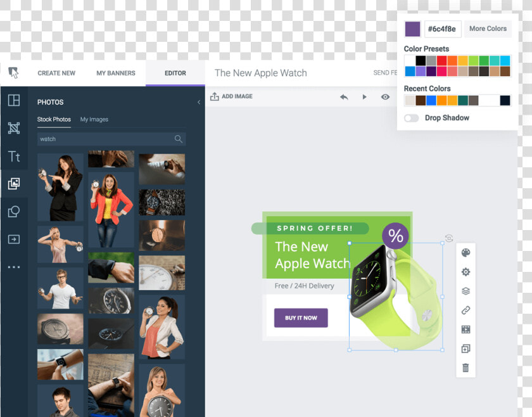Image resolution: width=532 pixels, height=417 pixels.
Task: Select man in white t-shirt photo
Action: coord(60,288)
